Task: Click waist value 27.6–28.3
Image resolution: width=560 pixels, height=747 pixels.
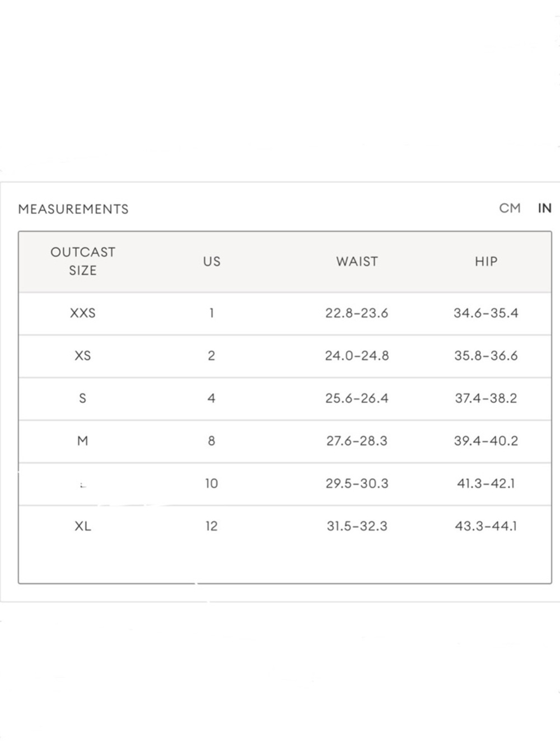Action: [357, 441]
